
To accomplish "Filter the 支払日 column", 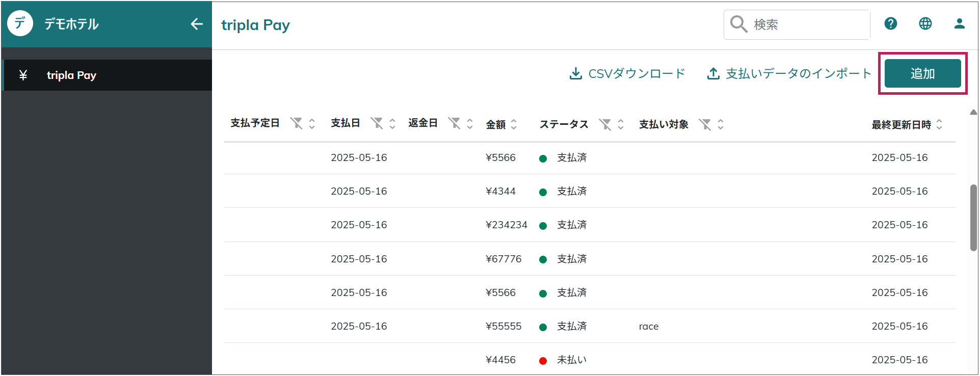I will pos(377,123).
